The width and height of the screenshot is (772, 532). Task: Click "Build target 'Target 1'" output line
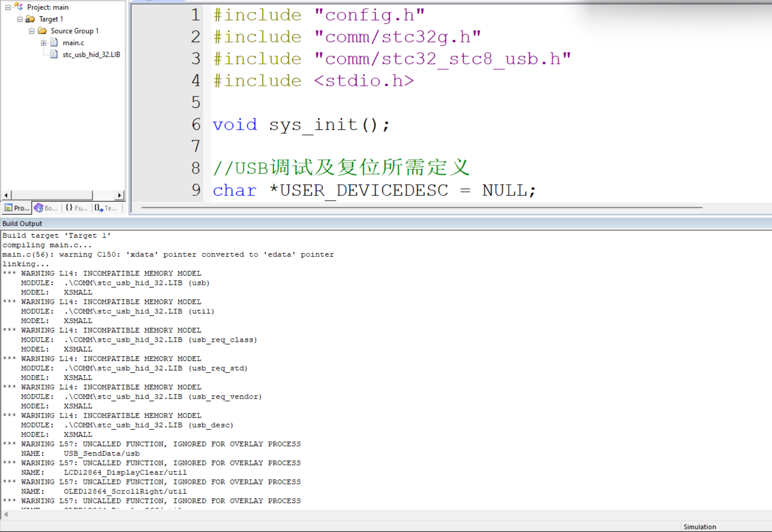pos(56,236)
